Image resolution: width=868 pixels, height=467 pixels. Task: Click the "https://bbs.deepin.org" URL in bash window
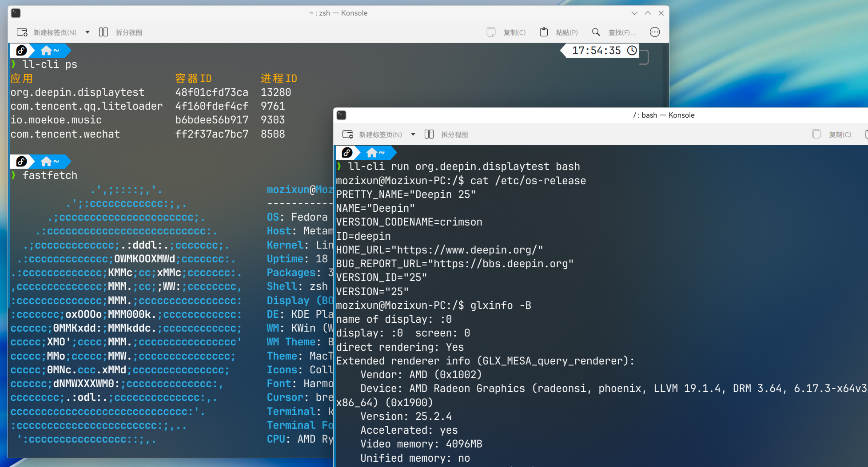(x=501, y=264)
